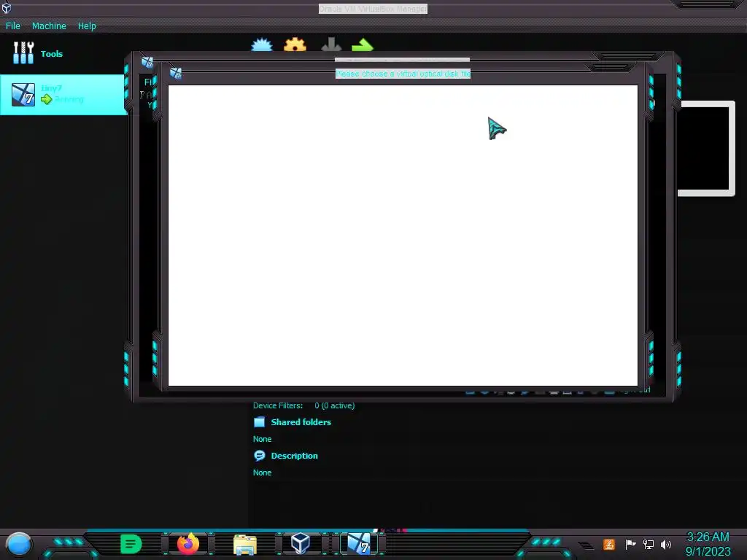Click the Shared folders blue folder icon
747x560 pixels.
(259, 422)
